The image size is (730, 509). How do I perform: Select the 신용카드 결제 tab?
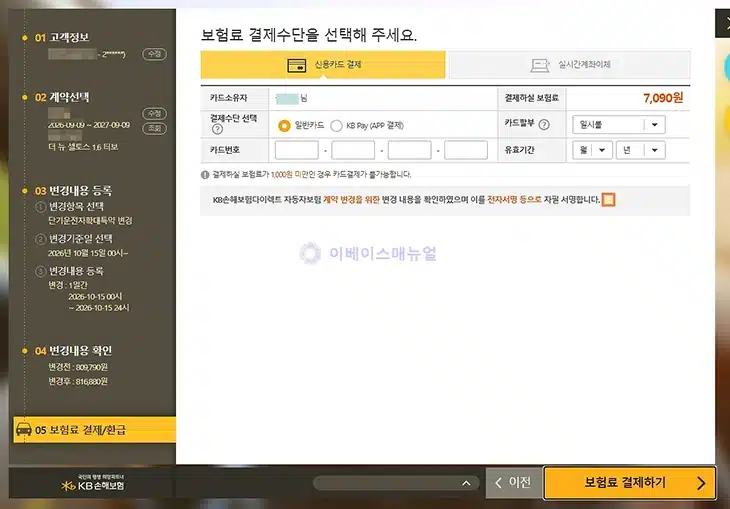[x=323, y=65]
